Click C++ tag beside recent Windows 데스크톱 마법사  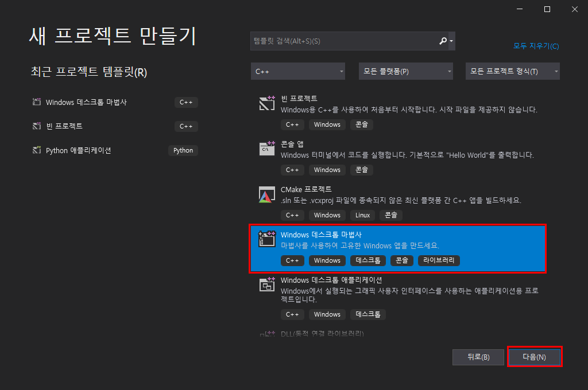186,102
